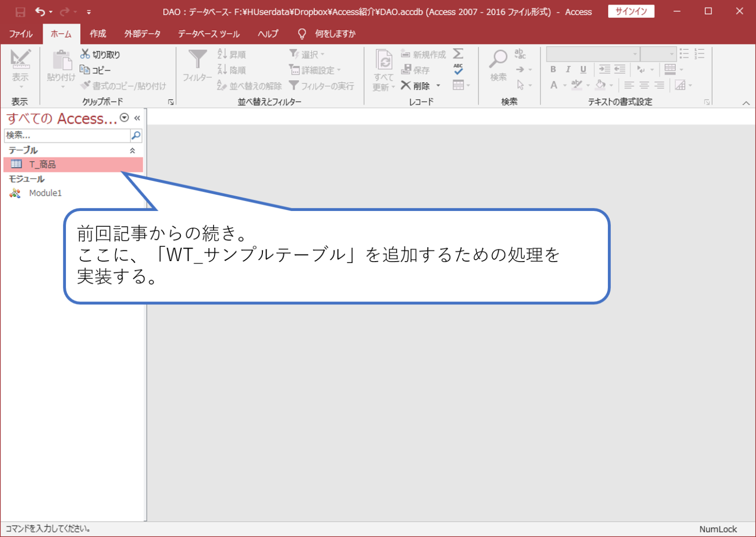
Task: Open the All Access Objects category dropdown
Action: tap(124, 118)
